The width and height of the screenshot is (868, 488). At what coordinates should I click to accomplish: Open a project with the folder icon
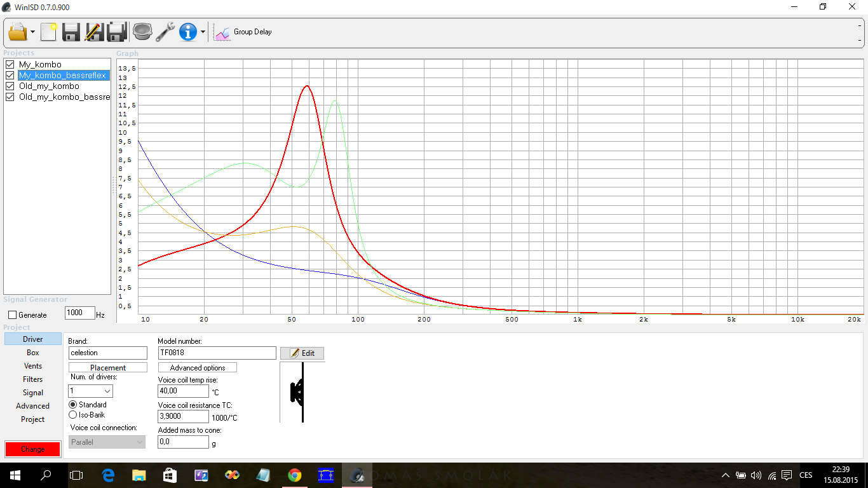(17, 32)
